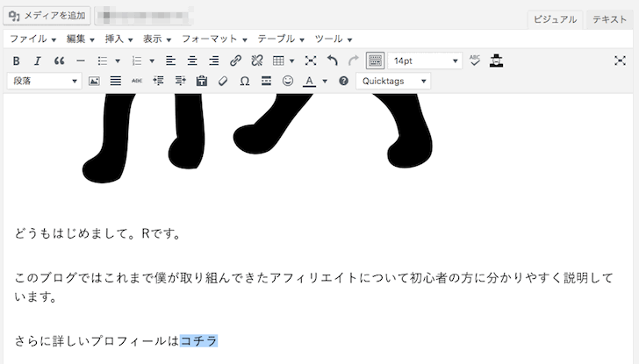Image resolution: width=639 pixels, height=364 pixels.
Task: Toggle the toolbar visibility keyboard icon
Action: point(375,61)
